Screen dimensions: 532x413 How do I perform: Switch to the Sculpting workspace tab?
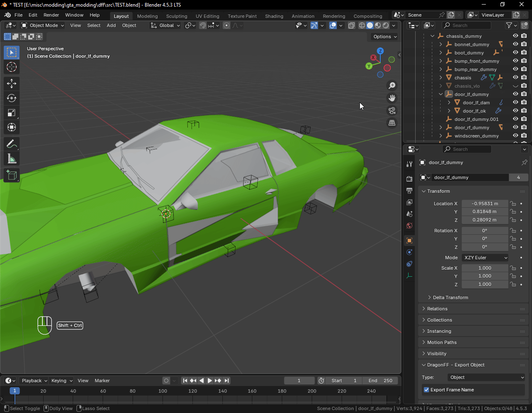(177, 16)
